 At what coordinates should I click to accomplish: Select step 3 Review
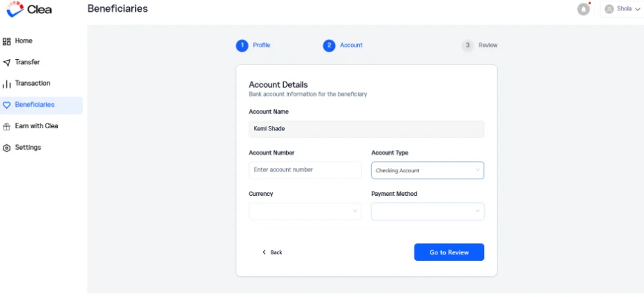coord(480,45)
